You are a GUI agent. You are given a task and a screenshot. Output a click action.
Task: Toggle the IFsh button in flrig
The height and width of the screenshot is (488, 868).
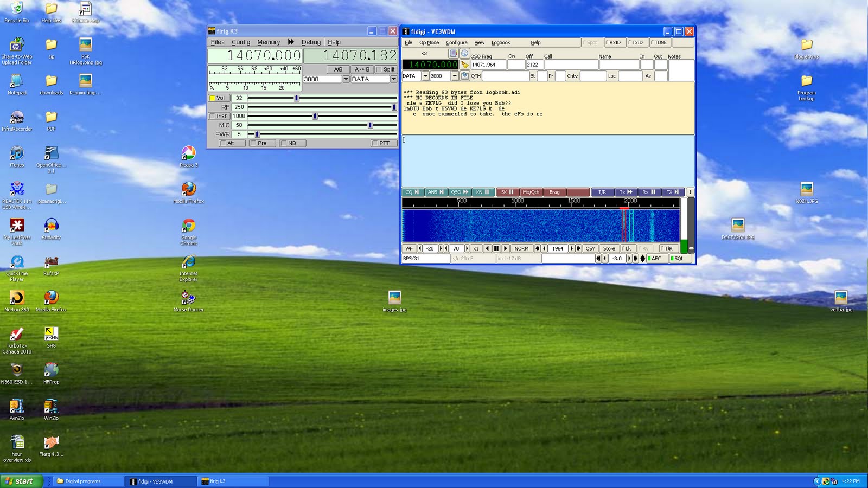(x=219, y=116)
